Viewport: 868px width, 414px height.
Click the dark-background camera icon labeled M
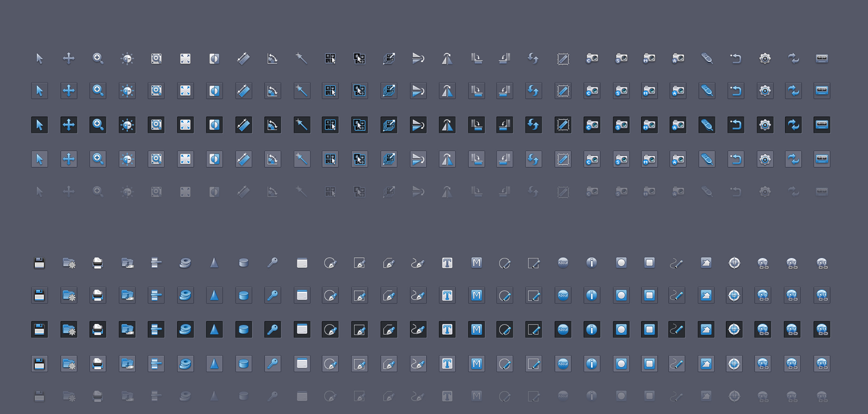pos(649,125)
